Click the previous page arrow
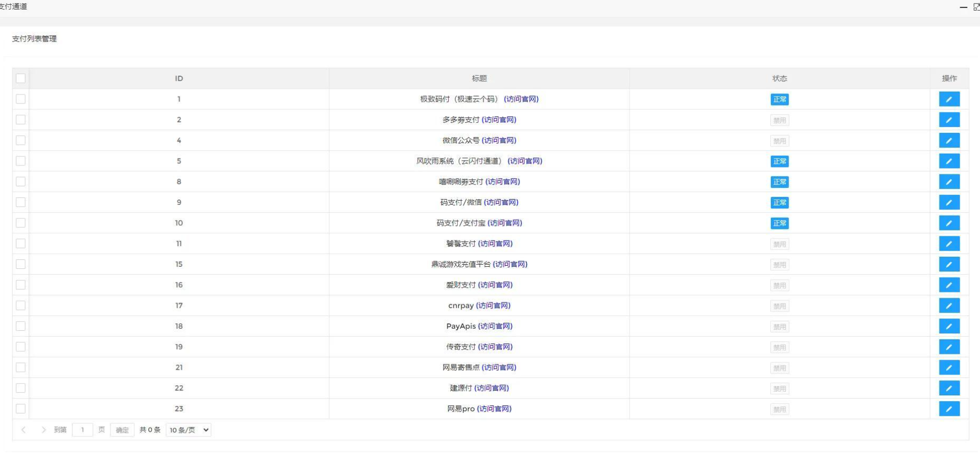 (23, 430)
